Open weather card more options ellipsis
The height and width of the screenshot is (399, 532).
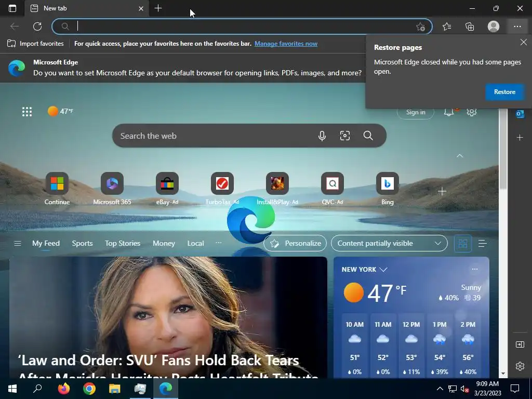[475, 269]
